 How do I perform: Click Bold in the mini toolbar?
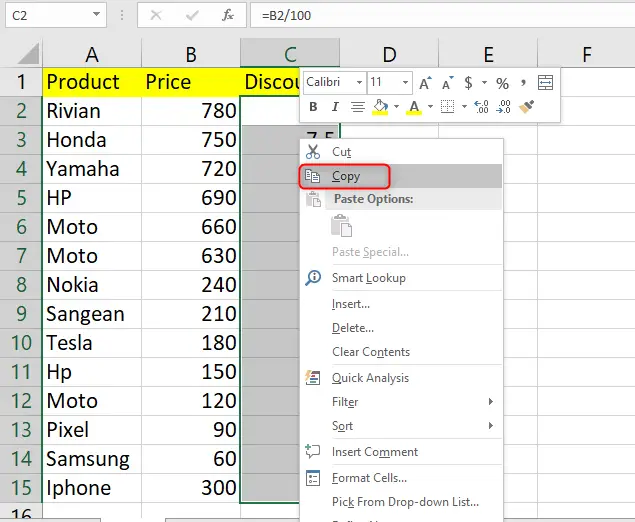[313, 107]
